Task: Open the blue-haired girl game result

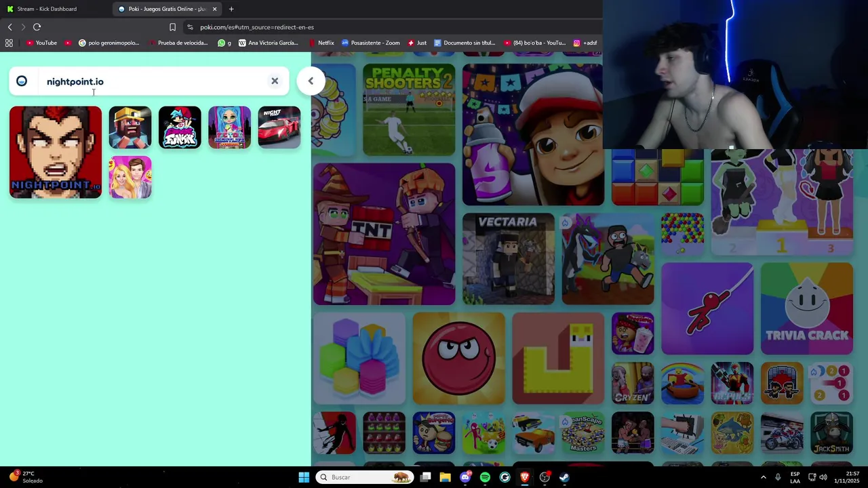Action: 229,127
